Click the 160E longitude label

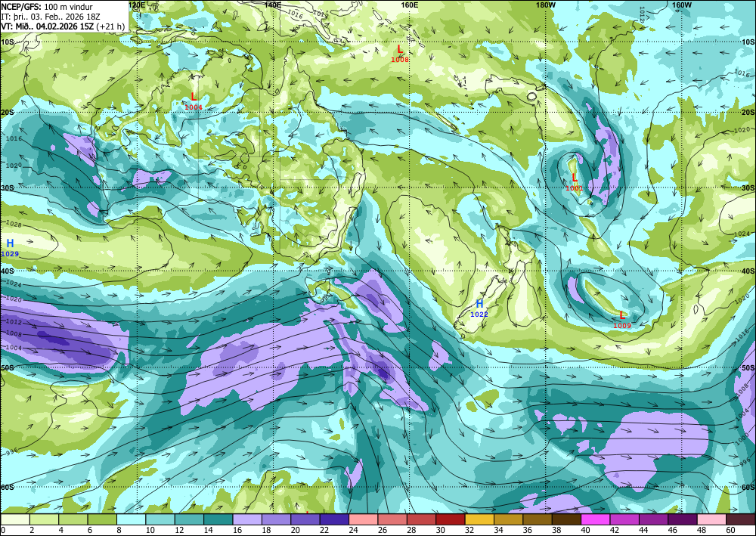pos(409,5)
